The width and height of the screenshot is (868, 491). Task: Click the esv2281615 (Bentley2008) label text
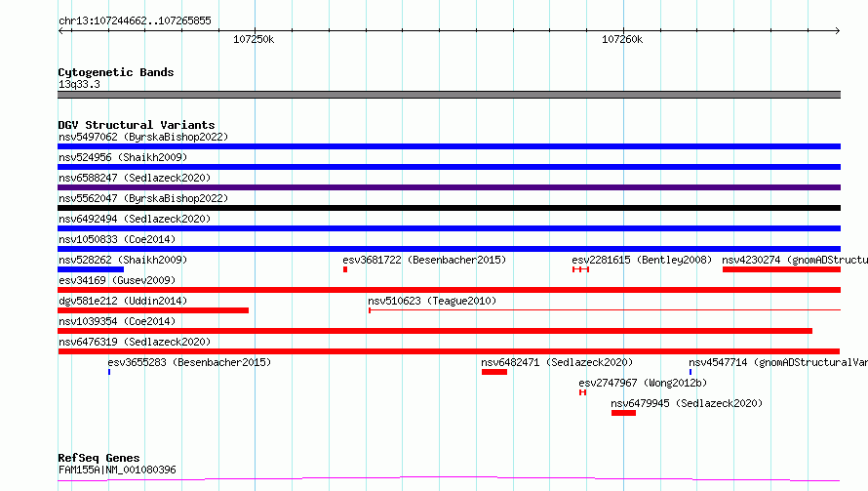(642, 260)
